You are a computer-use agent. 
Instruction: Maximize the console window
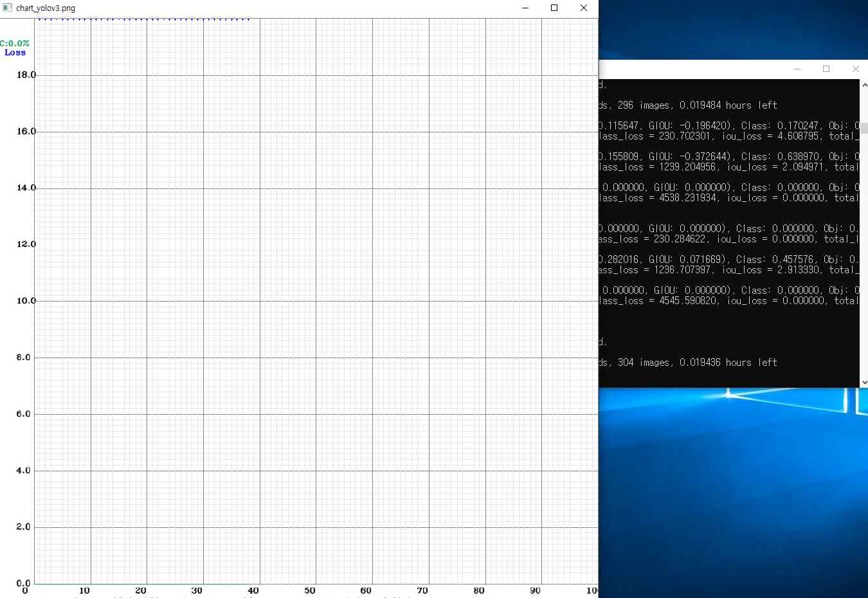[826, 69]
